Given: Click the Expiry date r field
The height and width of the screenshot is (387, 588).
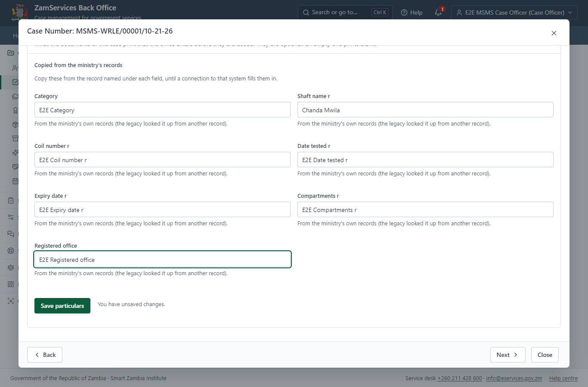Looking at the screenshot, I should coord(162,209).
